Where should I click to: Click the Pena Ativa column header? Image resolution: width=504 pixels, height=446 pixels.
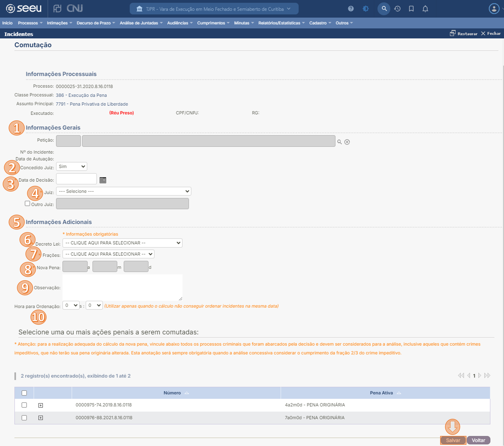385,393
